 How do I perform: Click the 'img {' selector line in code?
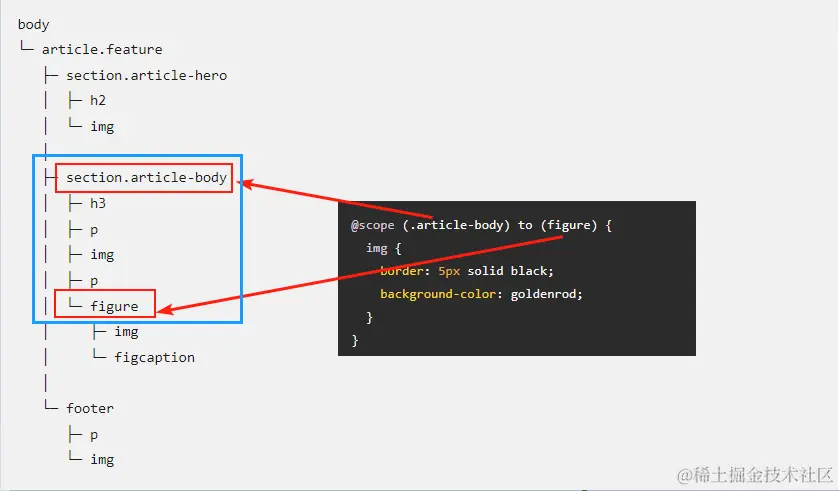[x=384, y=248]
